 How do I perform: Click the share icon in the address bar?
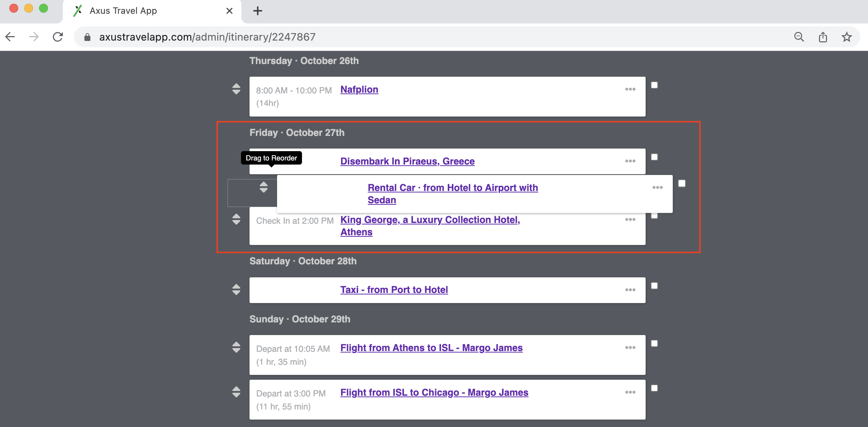click(x=822, y=37)
